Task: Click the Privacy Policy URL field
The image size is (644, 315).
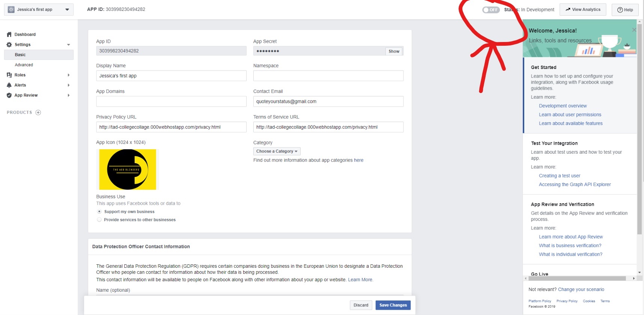Action: pos(171,127)
